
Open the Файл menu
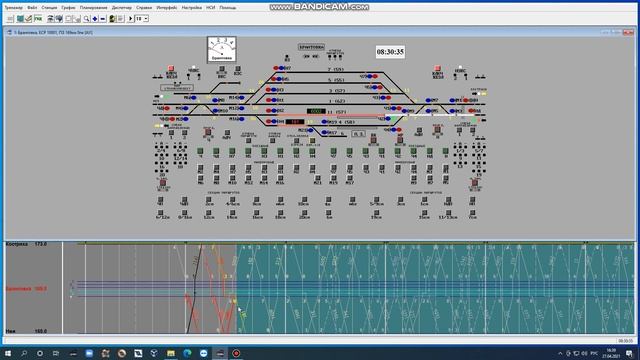[32, 7]
